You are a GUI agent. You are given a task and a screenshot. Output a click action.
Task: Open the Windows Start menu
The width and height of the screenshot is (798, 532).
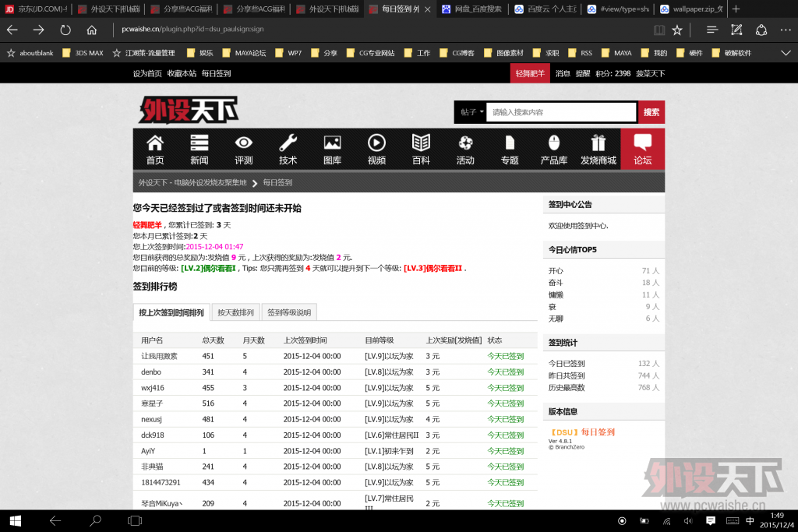tap(15, 520)
